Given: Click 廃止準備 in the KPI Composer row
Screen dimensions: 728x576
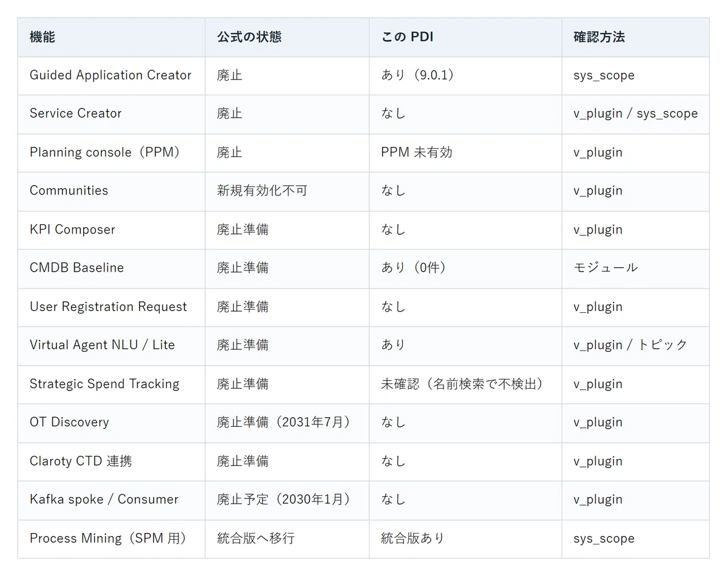Looking at the screenshot, I should pos(243,229).
